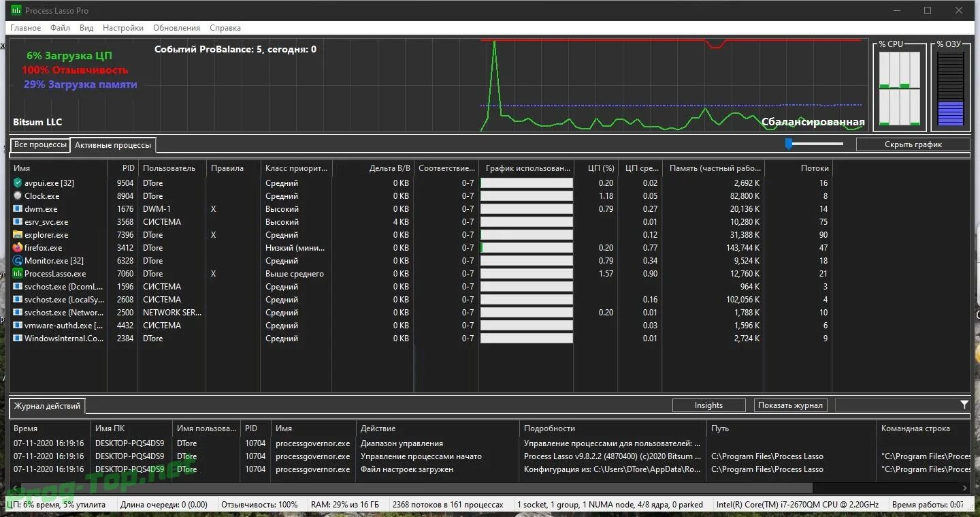Open the log filter funnel icon
980x517 pixels.
point(964,405)
